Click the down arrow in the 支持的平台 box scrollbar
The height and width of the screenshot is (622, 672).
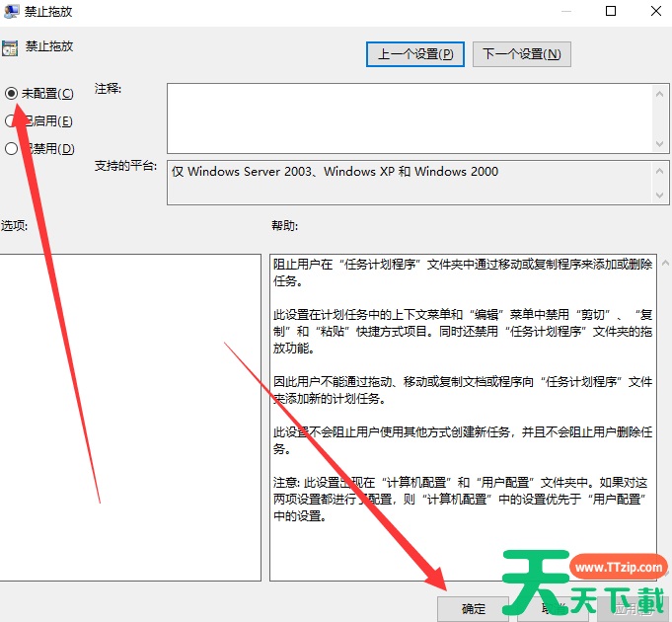(661, 196)
